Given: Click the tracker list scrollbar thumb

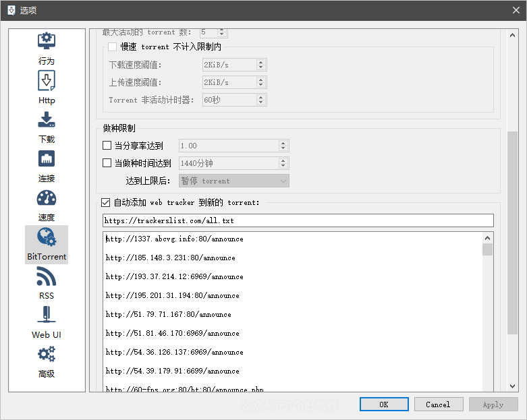Looking at the screenshot, I should coord(487,249).
